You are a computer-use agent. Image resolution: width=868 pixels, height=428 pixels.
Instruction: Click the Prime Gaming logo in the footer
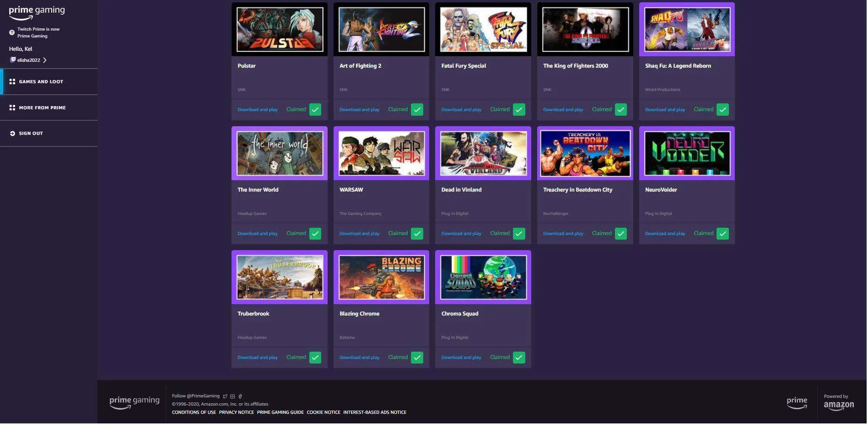(x=135, y=402)
